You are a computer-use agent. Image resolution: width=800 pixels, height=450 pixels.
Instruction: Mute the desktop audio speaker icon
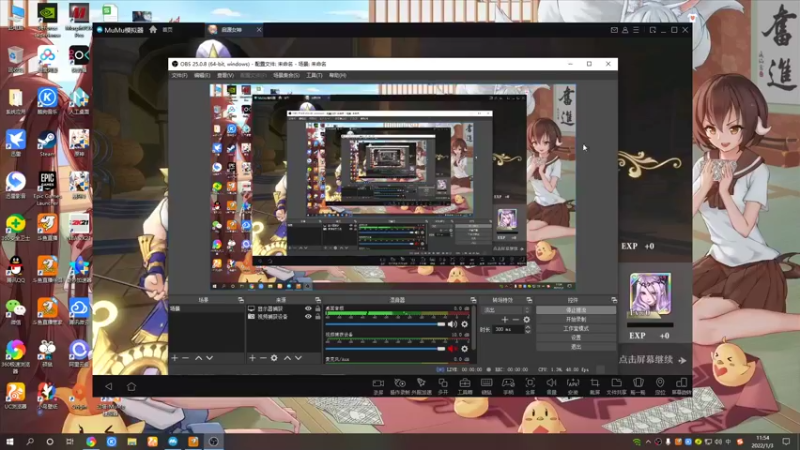point(453,324)
